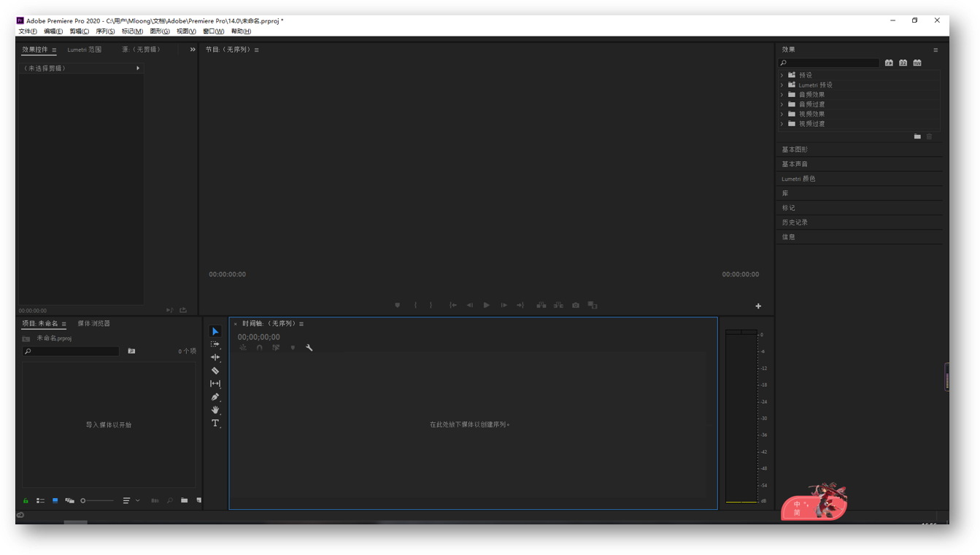
Task: Select the Selection arrow tool
Action: pyautogui.click(x=215, y=331)
